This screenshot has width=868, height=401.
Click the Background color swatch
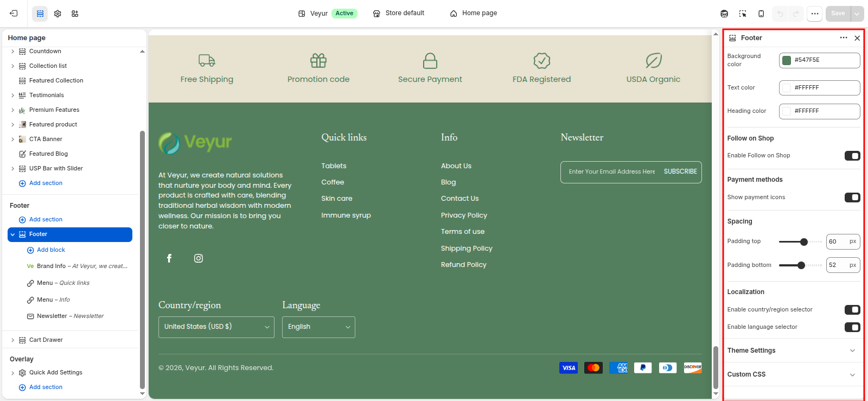tap(787, 60)
